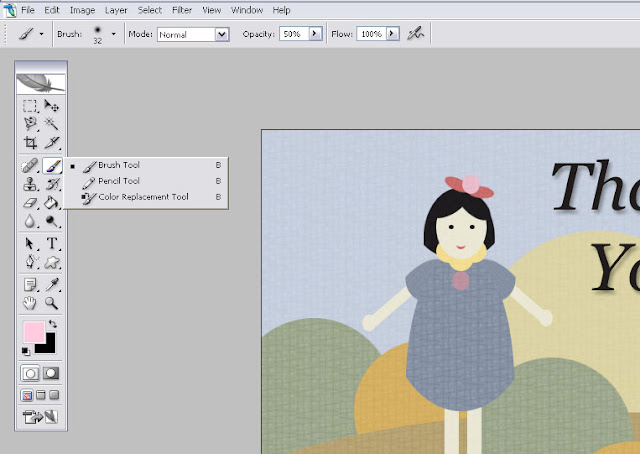Select the Rectangular Marquee tool
The height and width of the screenshot is (454, 640).
tap(30, 106)
